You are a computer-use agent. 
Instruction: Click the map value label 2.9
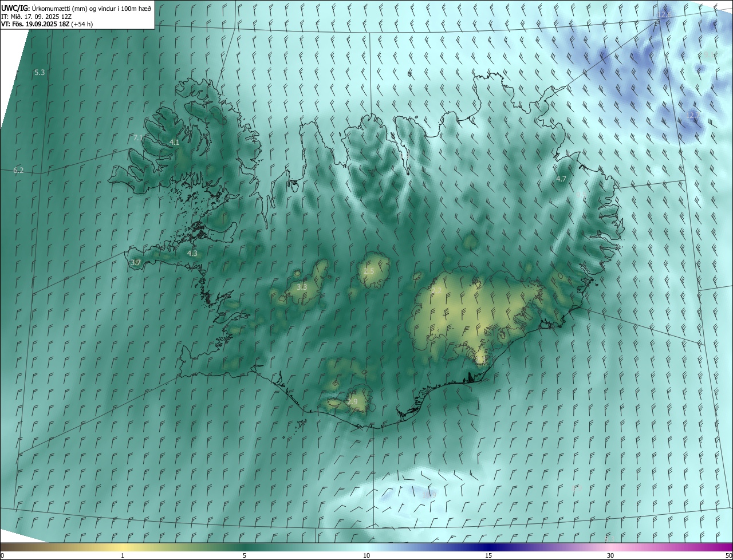coord(352,403)
